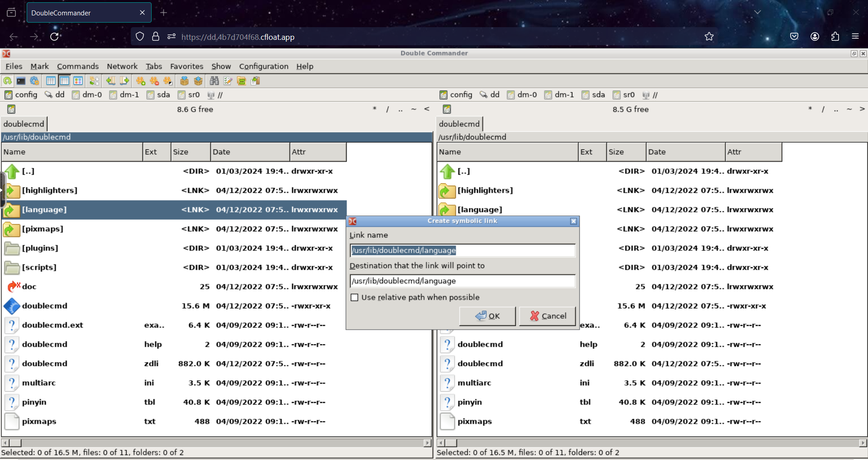
Task: Confirm symbolic link with OK button
Action: [487, 316]
